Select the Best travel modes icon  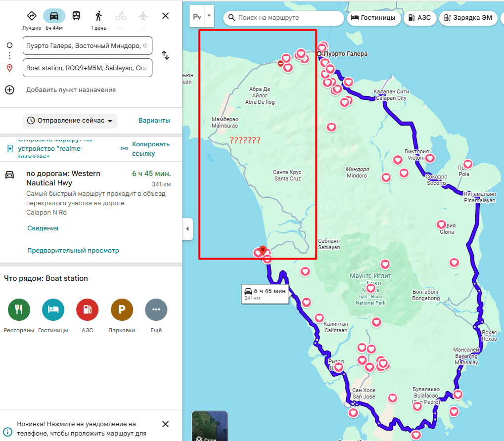click(32, 16)
